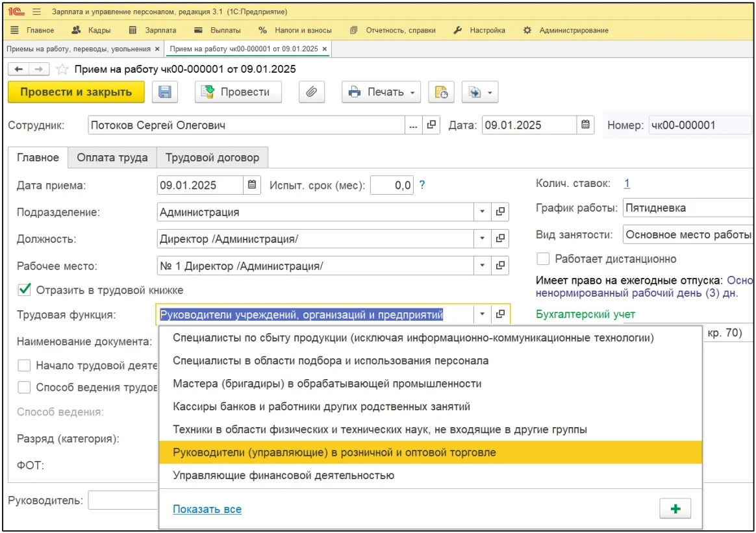Open the Сотрудник field's open-form icon
Viewport: 756px width, 533px height.
[x=431, y=125]
